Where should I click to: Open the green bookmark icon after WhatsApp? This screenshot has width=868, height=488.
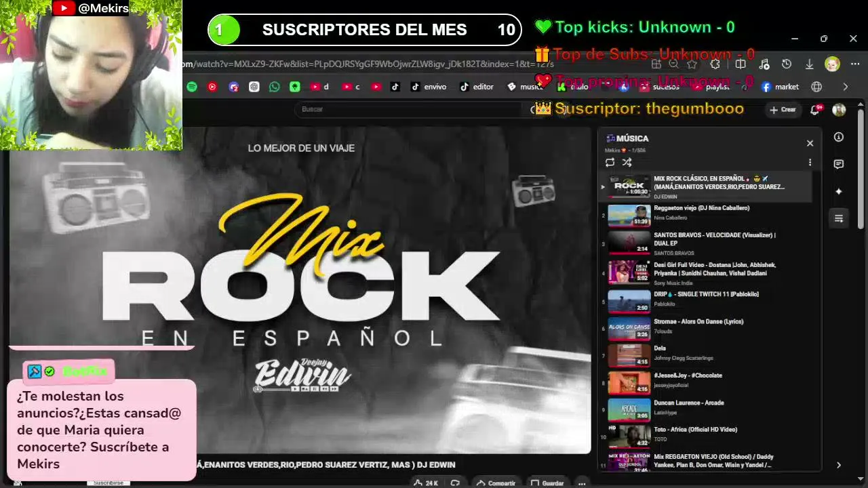click(x=294, y=87)
